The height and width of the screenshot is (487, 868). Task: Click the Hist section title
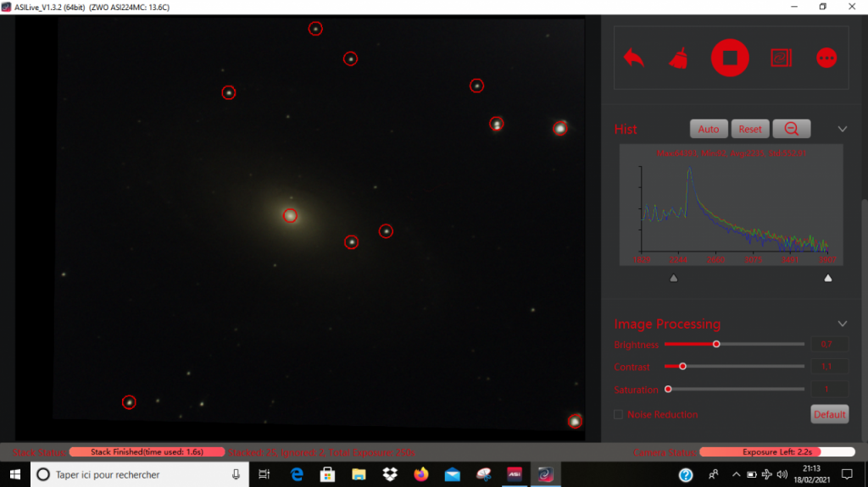[x=626, y=129]
